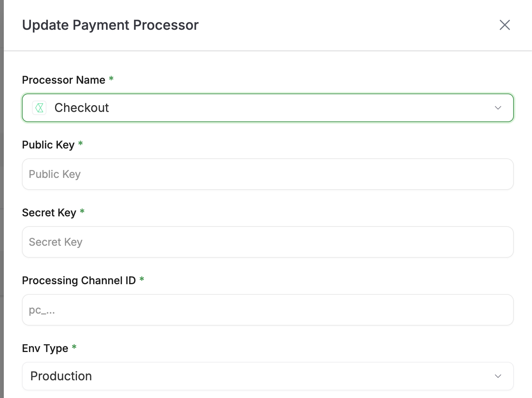
Task: Select the Processing Channel ID input
Action: 268,310
